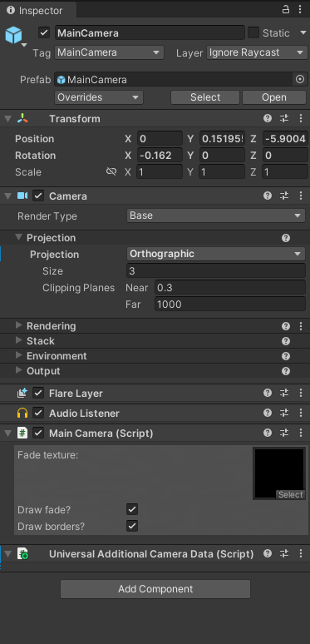Screen dimensions: 310x644
Task: Click the Rotation X input field
Action: (160, 156)
